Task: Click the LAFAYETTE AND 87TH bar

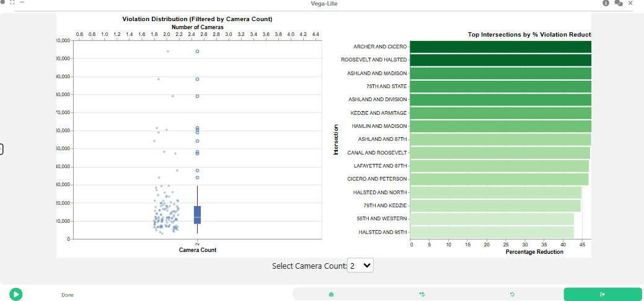Action: (500, 166)
